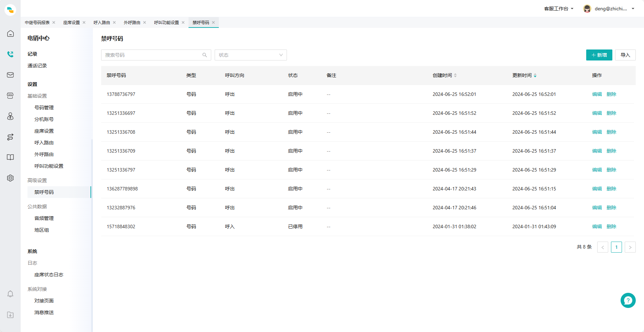Open the ticket store sidebar icon

pos(10,96)
